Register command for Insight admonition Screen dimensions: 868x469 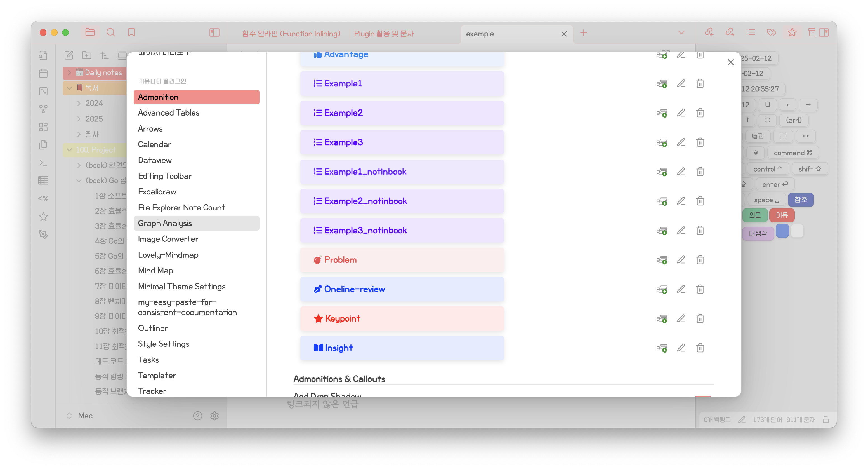point(662,348)
